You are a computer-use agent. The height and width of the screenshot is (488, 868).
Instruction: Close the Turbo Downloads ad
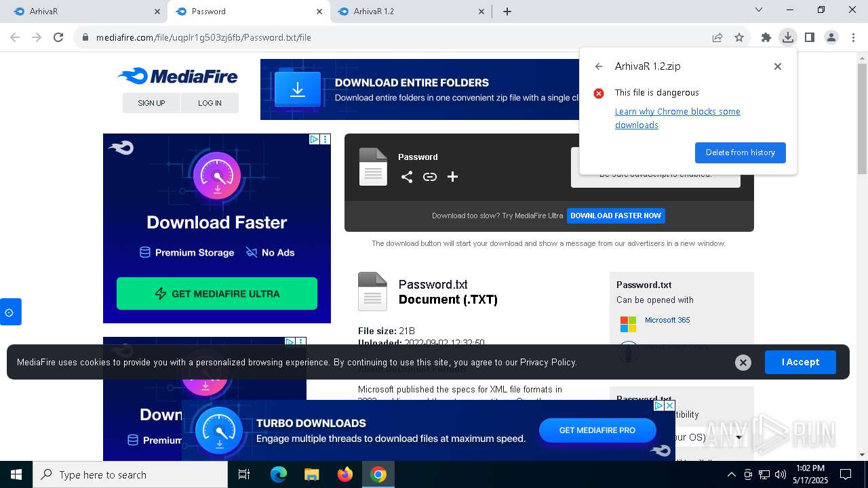[669, 406]
